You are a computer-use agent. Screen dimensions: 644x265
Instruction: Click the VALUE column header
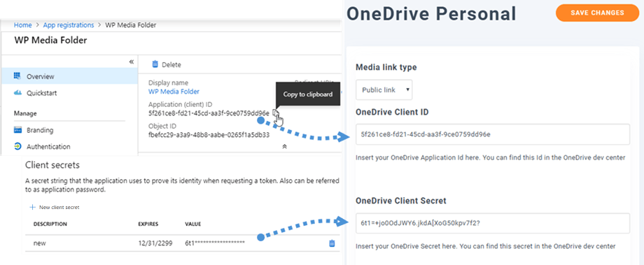[193, 224]
